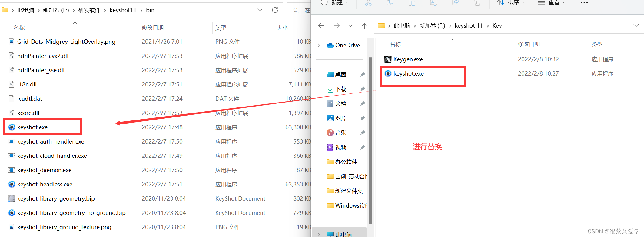Open the 排序 (Sort) dropdown
This screenshot has height=237, width=644.
pyautogui.click(x=511, y=2)
